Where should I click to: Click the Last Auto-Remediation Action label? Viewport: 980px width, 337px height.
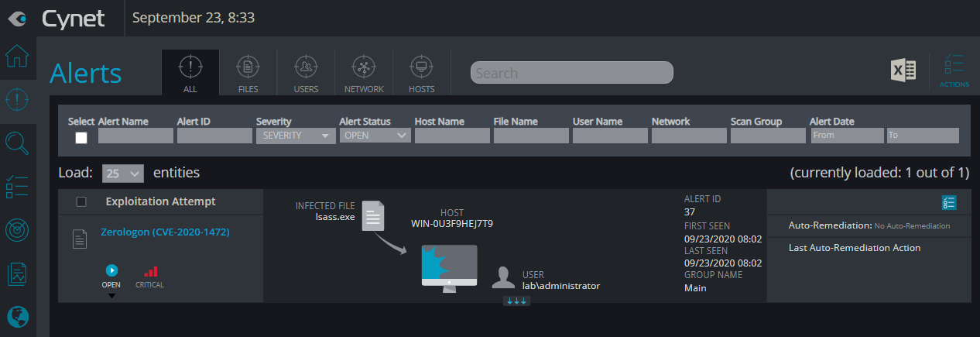[x=855, y=248]
